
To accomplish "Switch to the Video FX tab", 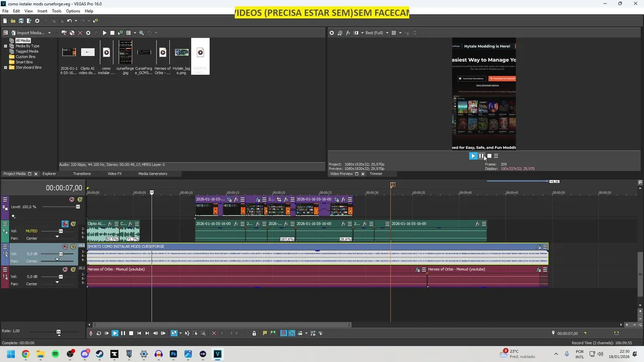I will 114,174.
